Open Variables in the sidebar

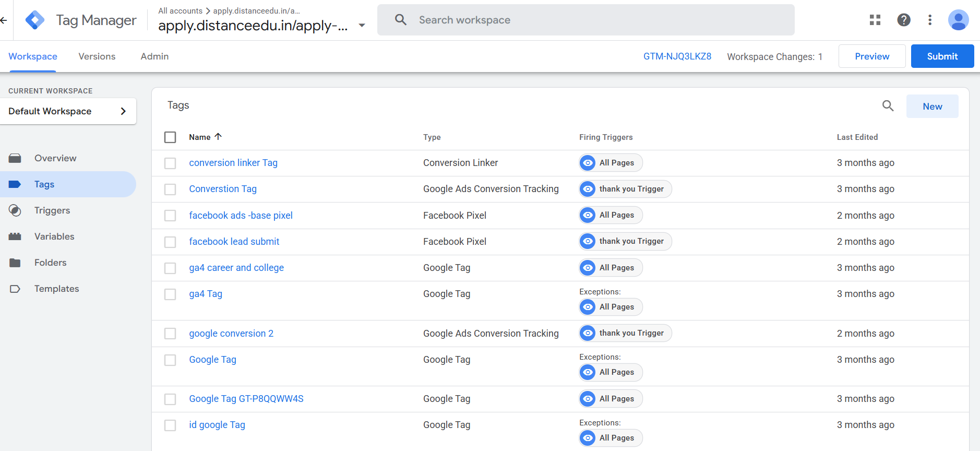54,236
